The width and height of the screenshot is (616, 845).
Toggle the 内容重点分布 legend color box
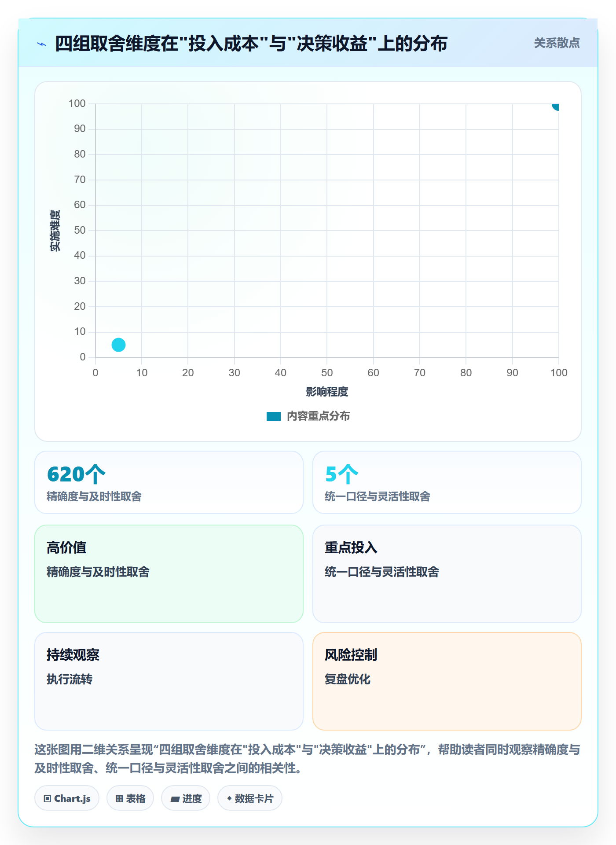click(273, 416)
